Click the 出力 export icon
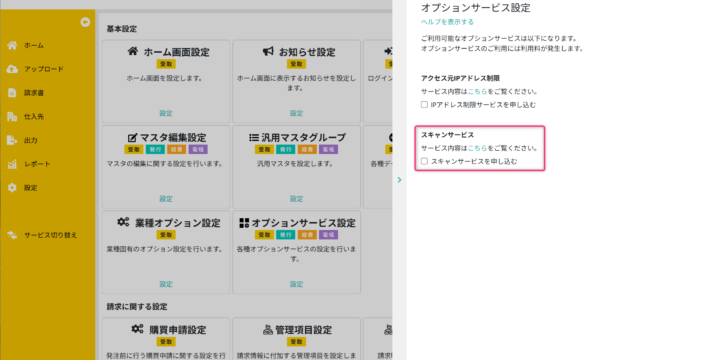This screenshot has width=720, height=360. 12,140
